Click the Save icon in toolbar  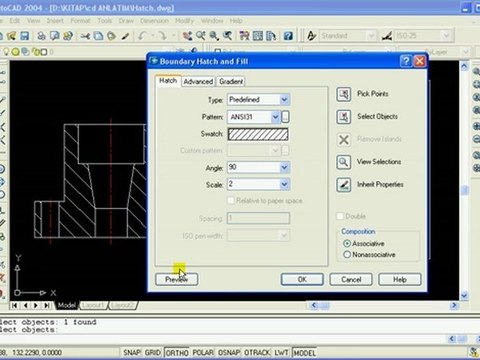(x=25, y=36)
